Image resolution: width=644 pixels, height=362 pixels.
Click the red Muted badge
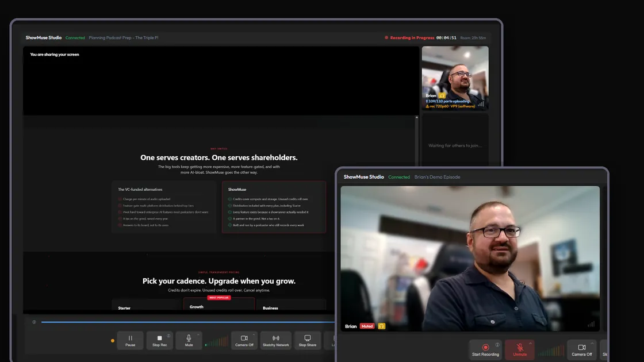coord(367,326)
